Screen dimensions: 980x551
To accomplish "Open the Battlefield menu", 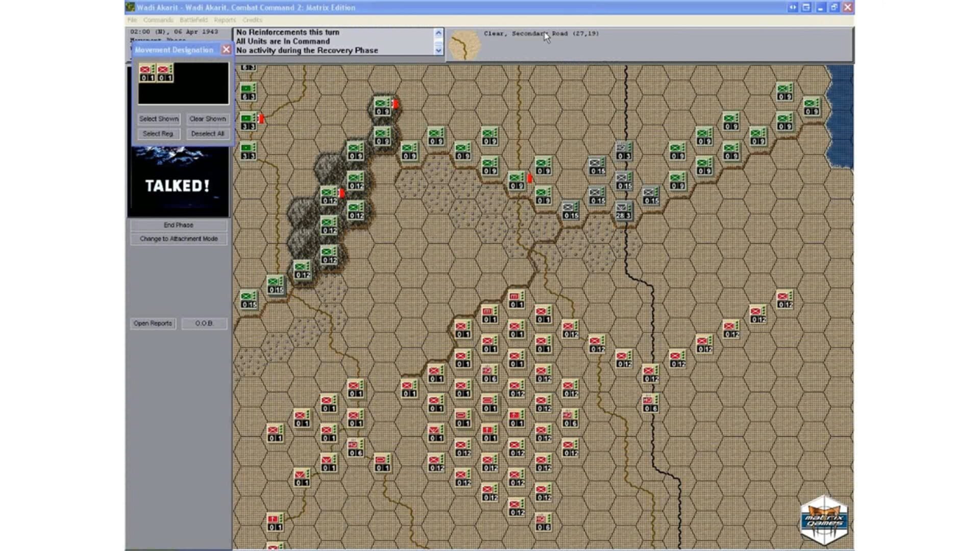I will (x=193, y=20).
